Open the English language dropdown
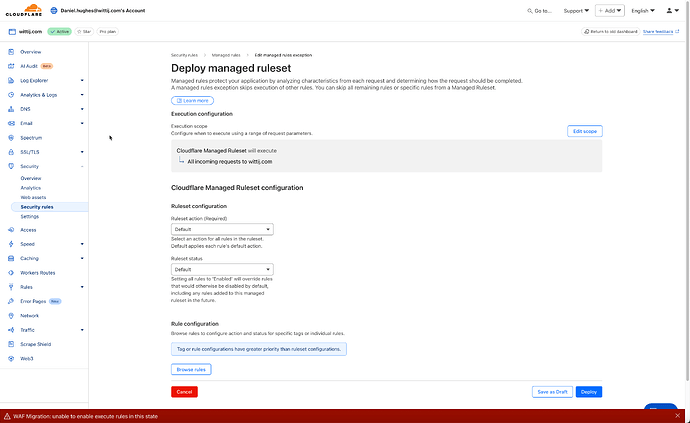Viewport: 690px width, 423px height. [x=643, y=11]
